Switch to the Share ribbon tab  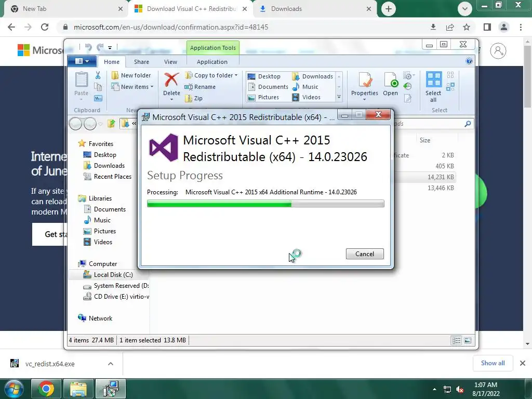point(141,62)
